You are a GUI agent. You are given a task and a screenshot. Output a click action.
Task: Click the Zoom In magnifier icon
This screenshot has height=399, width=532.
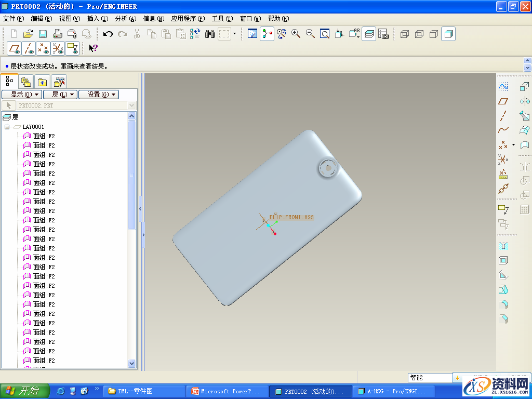tap(296, 34)
